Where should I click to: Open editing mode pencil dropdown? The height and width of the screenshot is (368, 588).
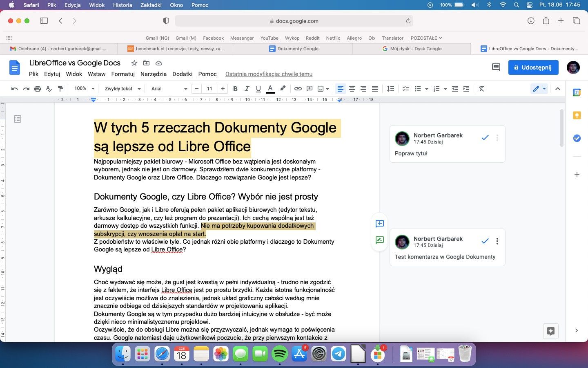[x=539, y=89]
